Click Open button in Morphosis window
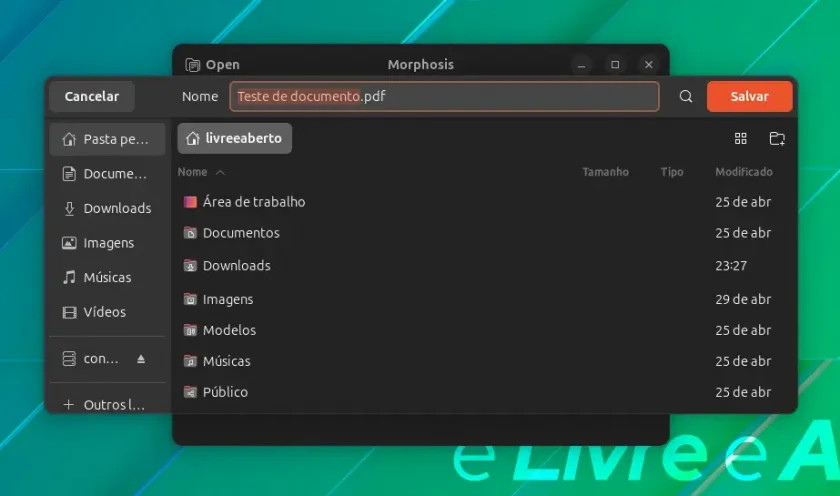The image size is (840, 496). pyautogui.click(x=213, y=65)
